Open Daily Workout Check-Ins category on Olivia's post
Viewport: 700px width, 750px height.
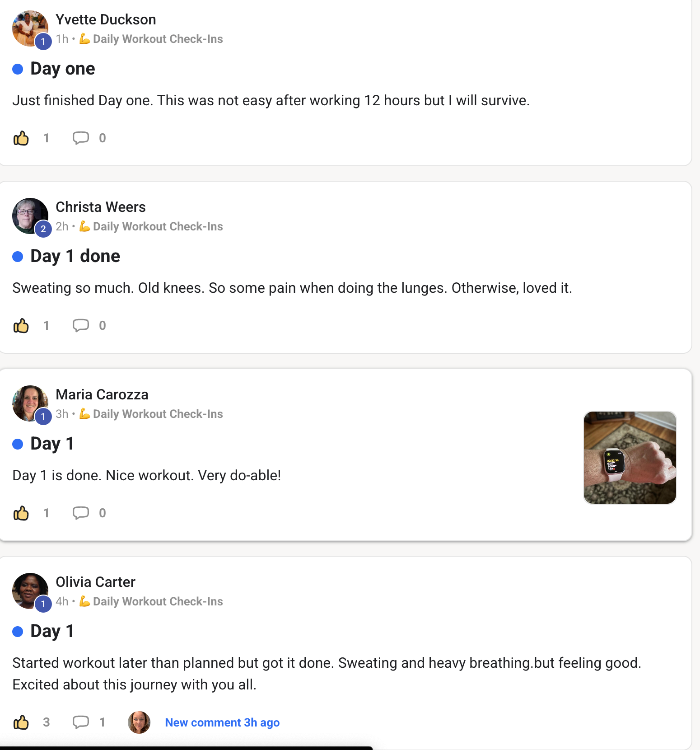pyautogui.click(x=158, y=602)
